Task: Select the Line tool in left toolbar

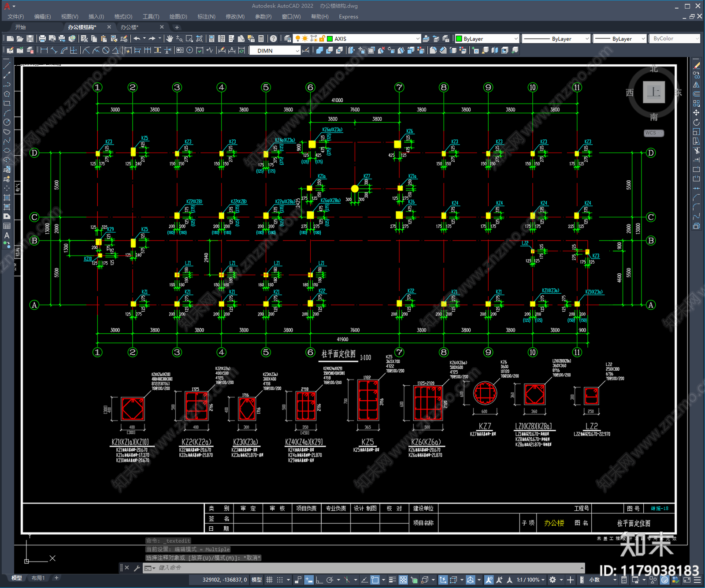Action: click(x=7, y=65)
